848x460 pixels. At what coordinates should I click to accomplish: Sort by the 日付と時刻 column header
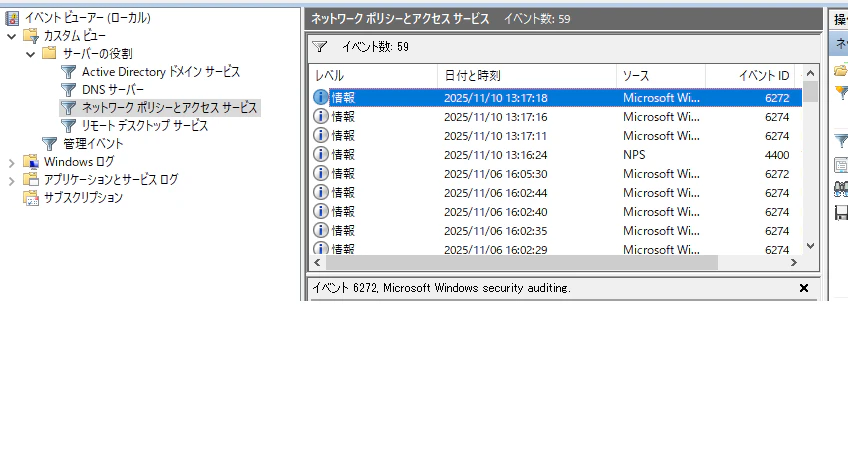coord(527,76)
